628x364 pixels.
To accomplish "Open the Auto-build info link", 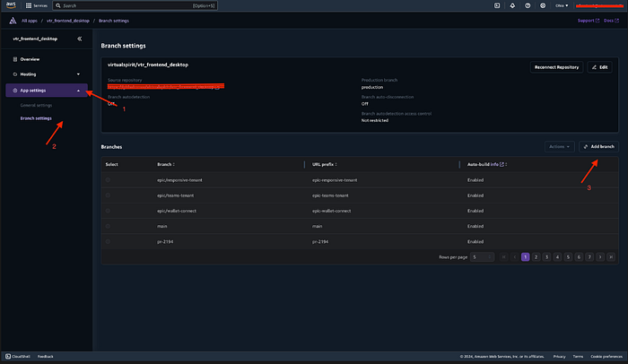I will pos(497,164).
